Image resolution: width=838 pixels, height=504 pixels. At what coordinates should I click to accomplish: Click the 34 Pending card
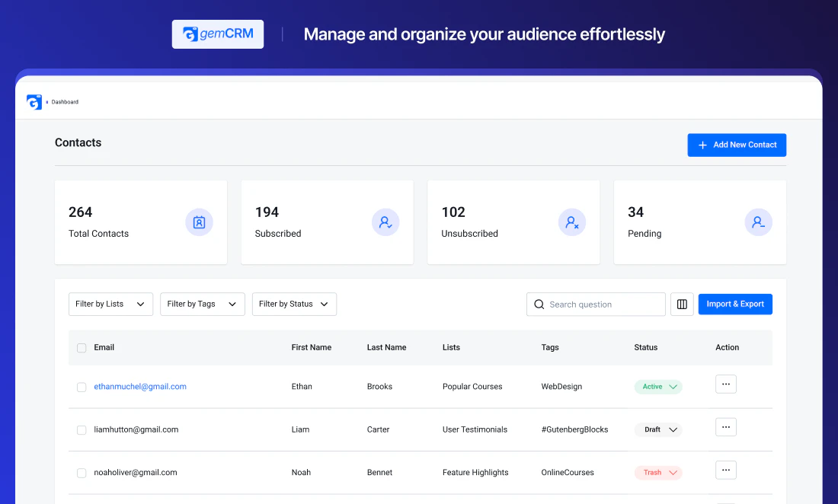click(700, 222)
